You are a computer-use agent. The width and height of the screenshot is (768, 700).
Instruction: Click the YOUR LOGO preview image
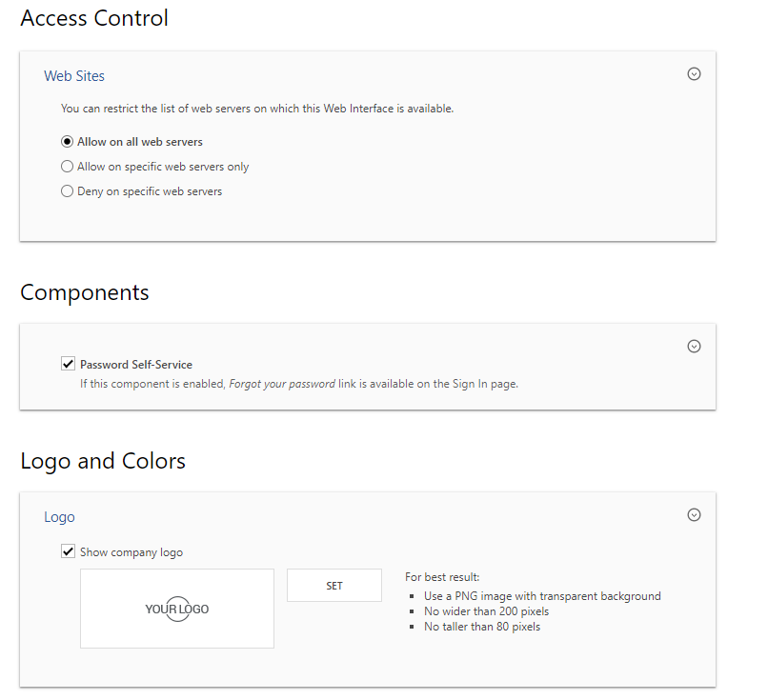(x=177, y=609)
